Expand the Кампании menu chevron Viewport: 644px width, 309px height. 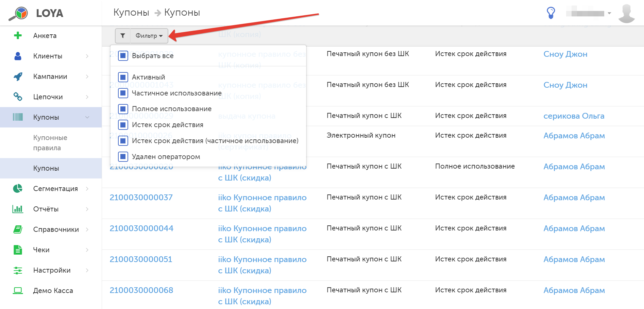tap(87, 76)
